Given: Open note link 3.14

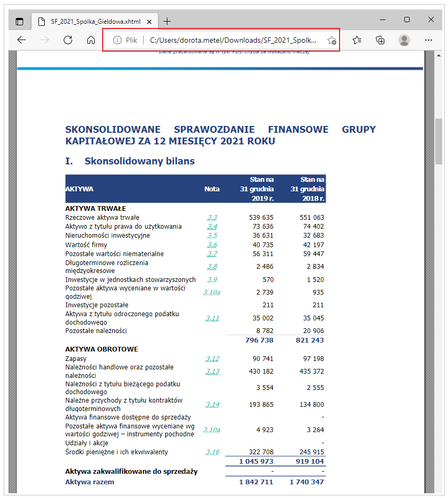Looking at the screenshot, I should pos(212,405).
